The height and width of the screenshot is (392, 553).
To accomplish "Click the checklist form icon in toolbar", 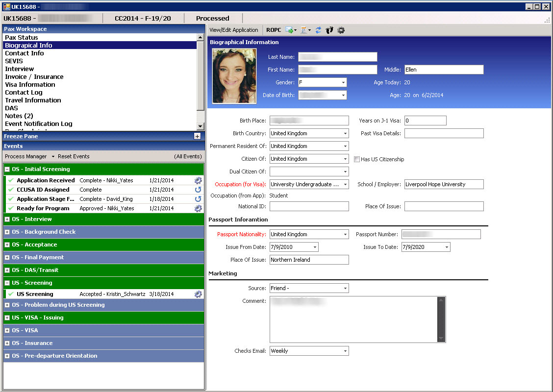I will tap(304, 30).
